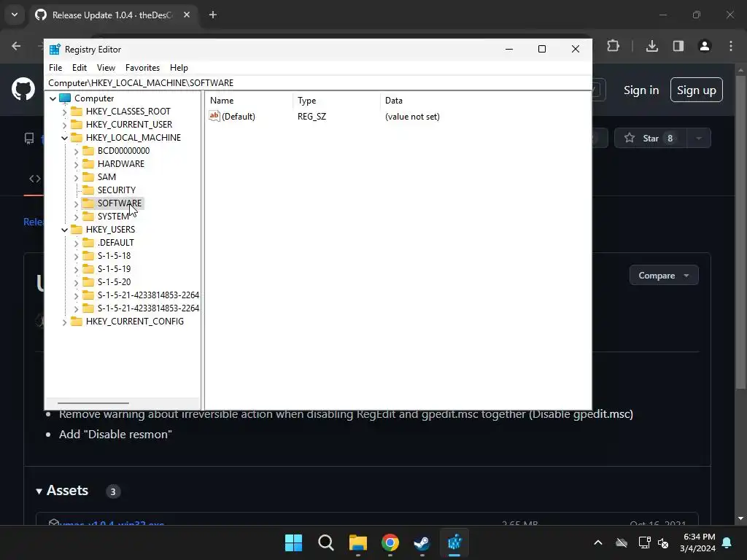
Task: Expand the SOFTWARE key
Action: [x=76, y=204]
